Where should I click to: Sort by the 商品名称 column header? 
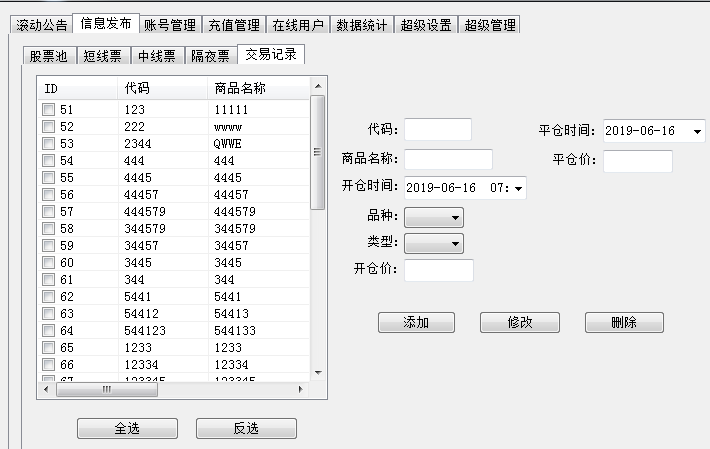[x=259, y=88]
